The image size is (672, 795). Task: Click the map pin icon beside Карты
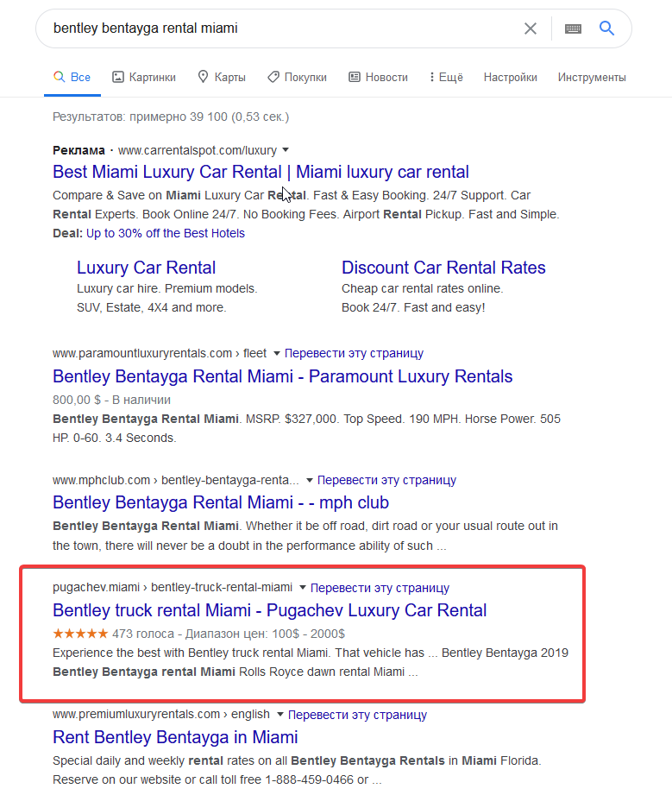(x=203, y=77)
